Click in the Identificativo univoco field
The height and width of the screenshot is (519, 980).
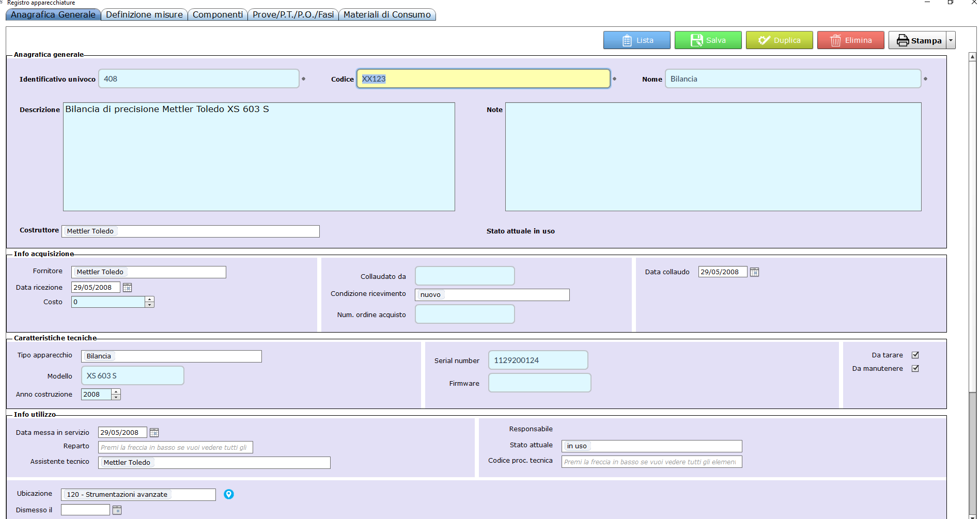(199, 78)
